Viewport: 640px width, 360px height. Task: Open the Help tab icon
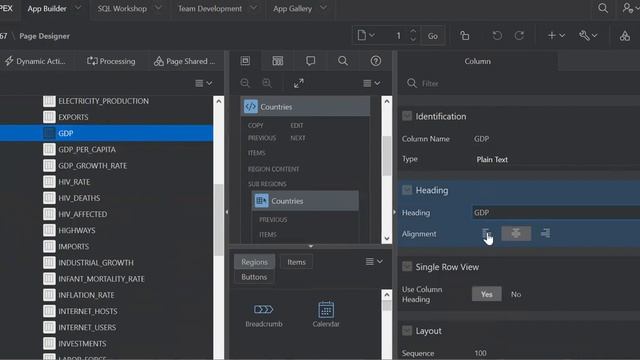[376, 61]
